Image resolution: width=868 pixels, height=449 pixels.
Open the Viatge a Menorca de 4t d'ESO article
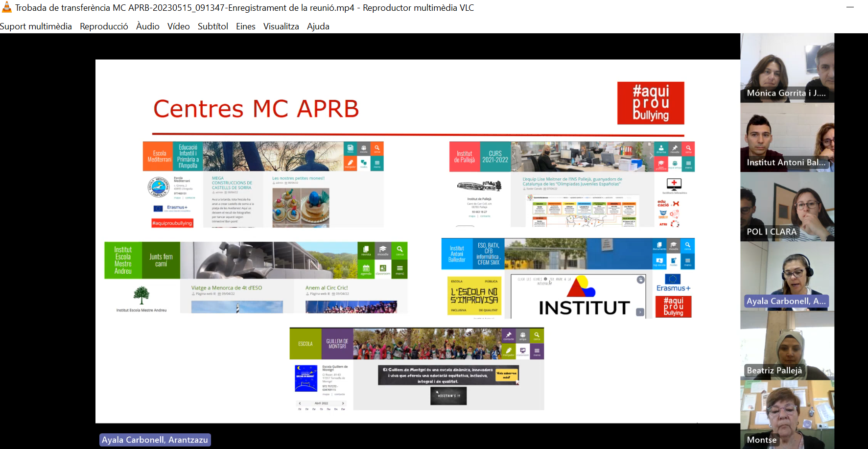(226, 288)
